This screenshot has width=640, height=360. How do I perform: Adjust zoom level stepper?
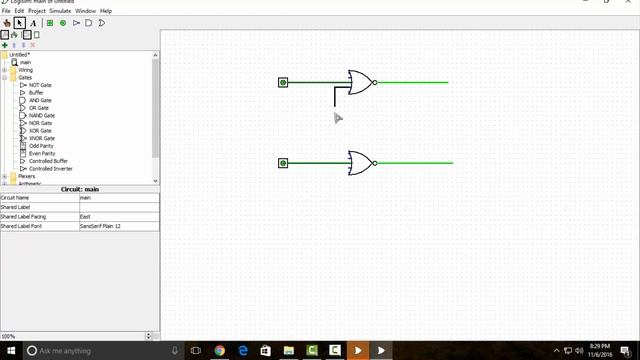pyautogui.click(x=148, y=336)
